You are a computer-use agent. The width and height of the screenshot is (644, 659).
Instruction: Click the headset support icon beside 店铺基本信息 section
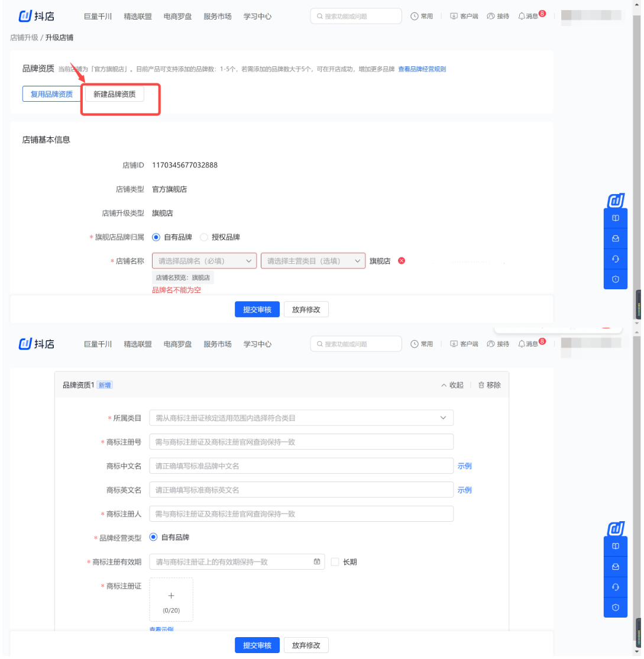(x=615, y=259)
